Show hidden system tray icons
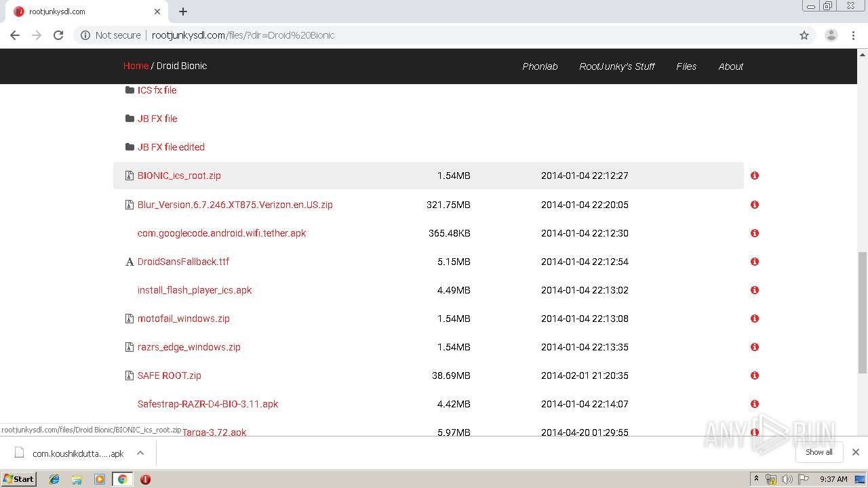This screenshot has width=868, height=488. [756, 479]
